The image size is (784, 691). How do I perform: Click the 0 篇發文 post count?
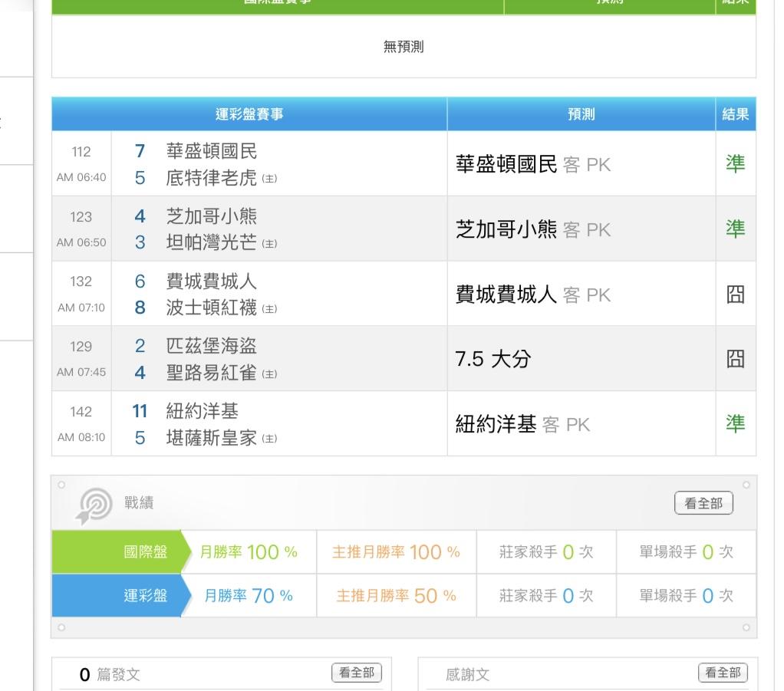pos(110,674)
